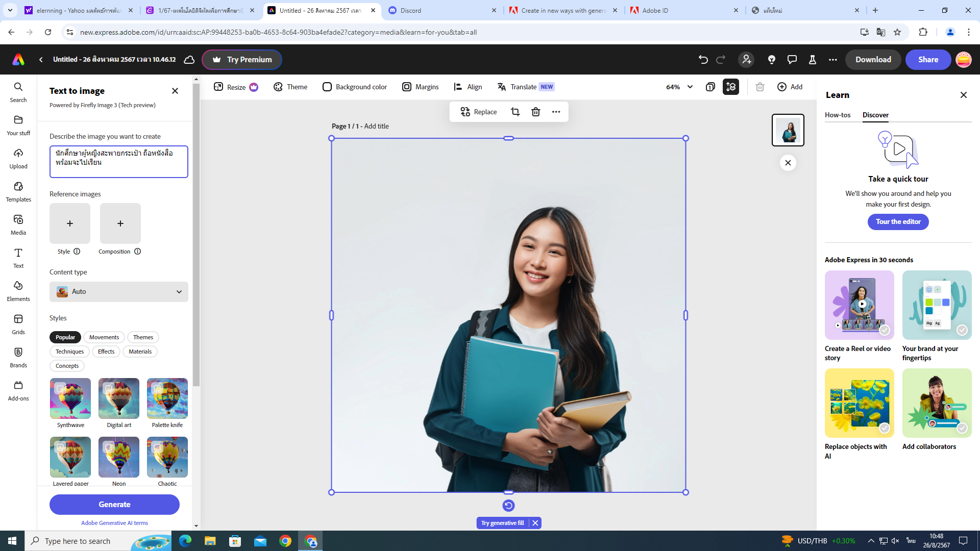This screenshot has width=980, height=551.
Task: Click the undo arrow icon
Action: pos(703,60)
